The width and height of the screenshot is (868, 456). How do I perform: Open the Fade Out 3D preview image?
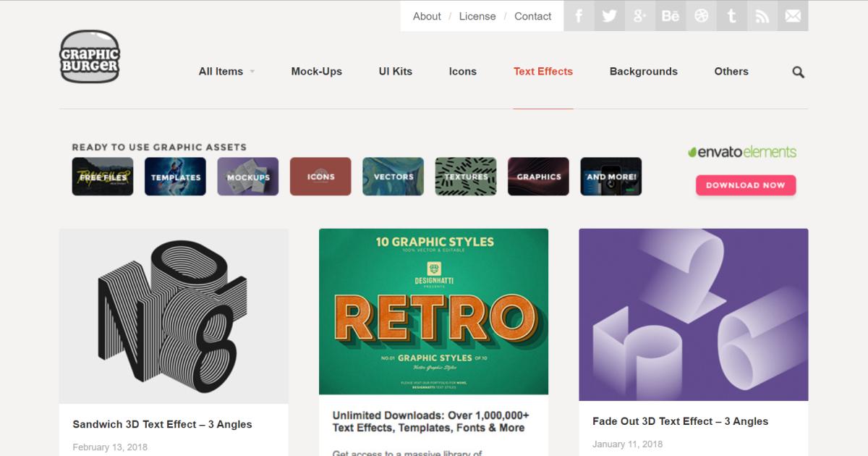(694, 315)
